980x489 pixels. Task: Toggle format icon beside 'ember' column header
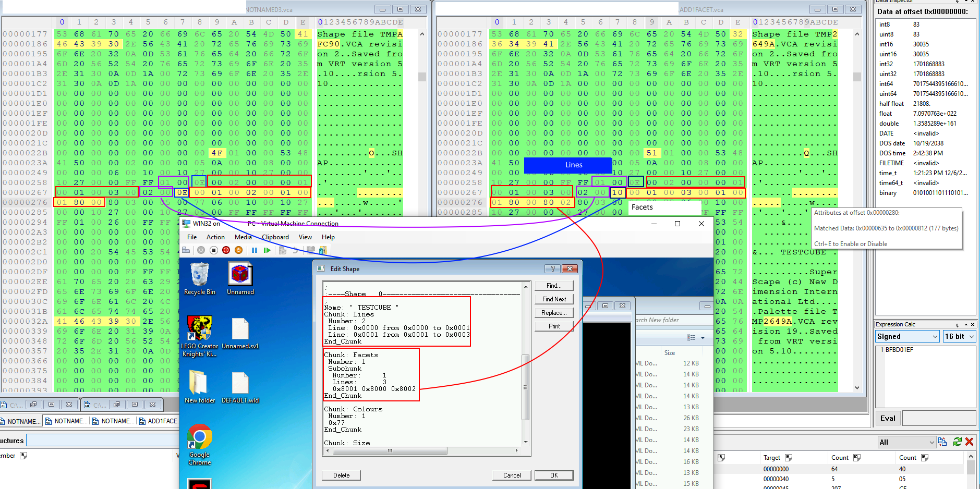tap(23, 456)
